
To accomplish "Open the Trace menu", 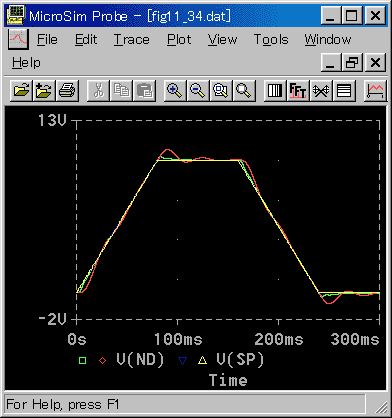I will click(x=132, y=40).
